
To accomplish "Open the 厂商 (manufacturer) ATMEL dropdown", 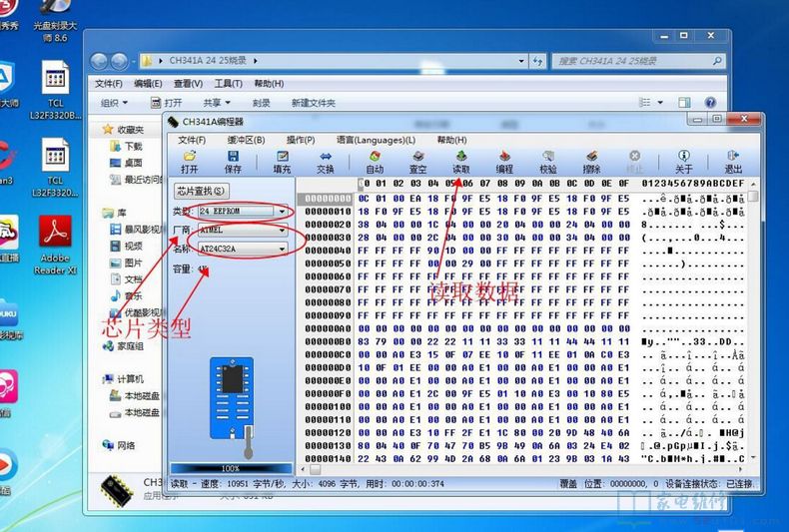I will 282,231.
